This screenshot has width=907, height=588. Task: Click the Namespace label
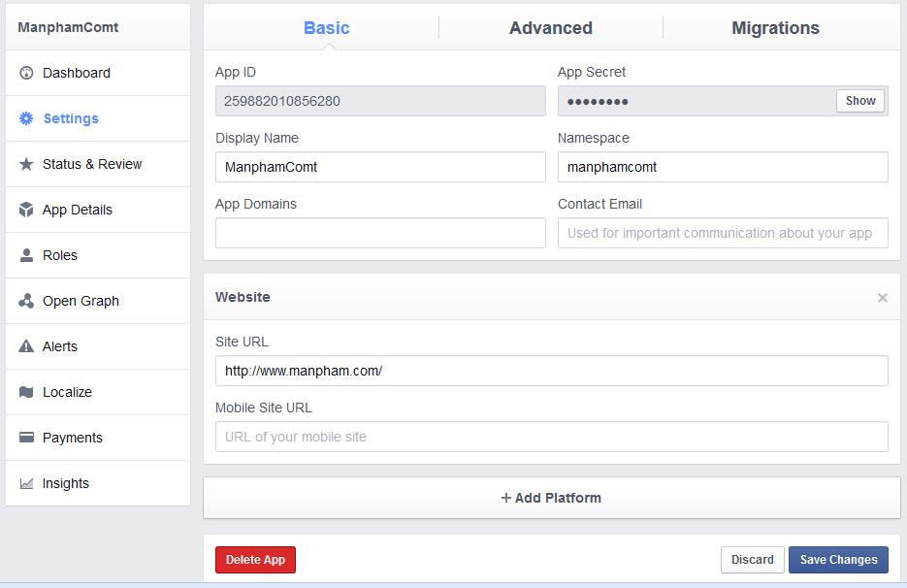coord(593,139)
